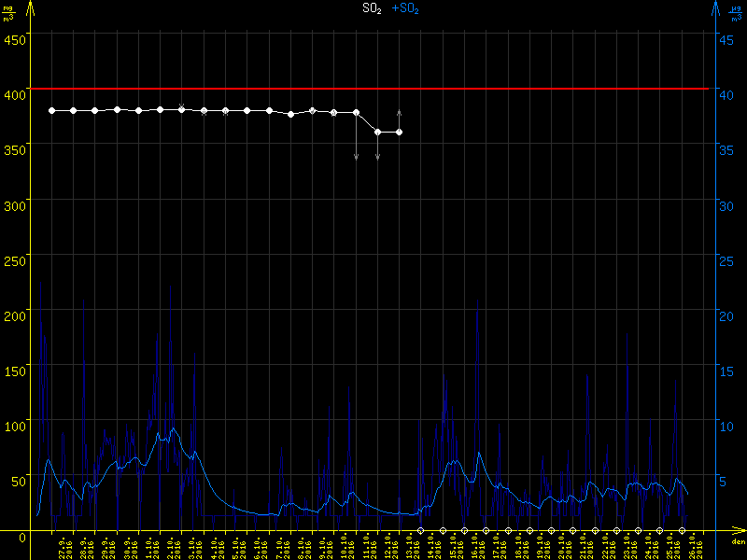Click the 450 label on left axis
The image size is (747, 560).
coord(14,39)
